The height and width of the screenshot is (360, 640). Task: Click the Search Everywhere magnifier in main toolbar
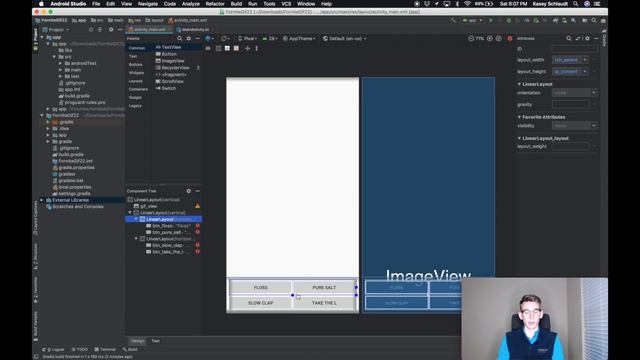click(x=594, y=20)
